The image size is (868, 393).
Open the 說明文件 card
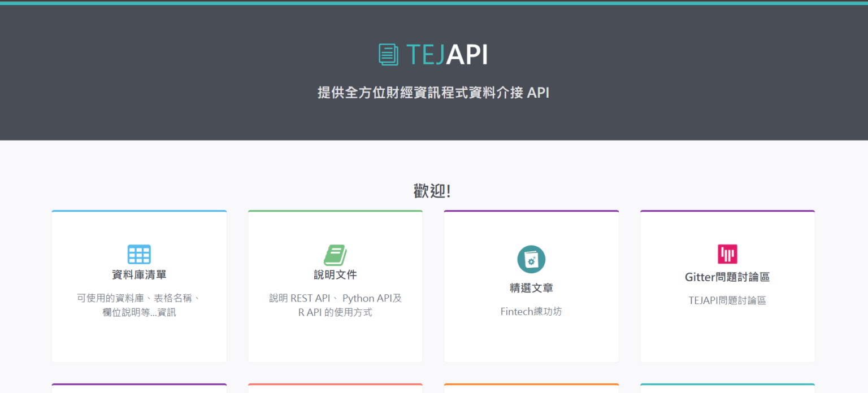point(335,285)
